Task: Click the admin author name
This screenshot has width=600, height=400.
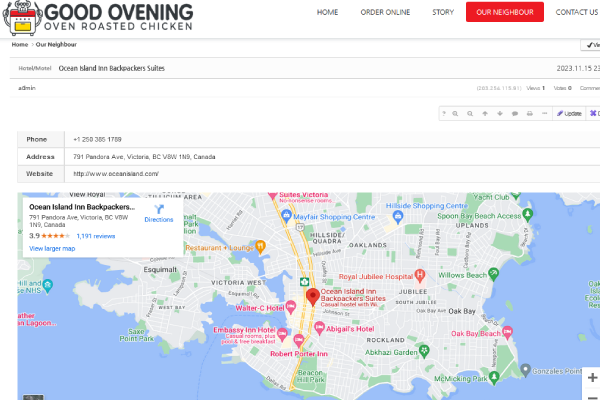Action: (x=27, y=88)
